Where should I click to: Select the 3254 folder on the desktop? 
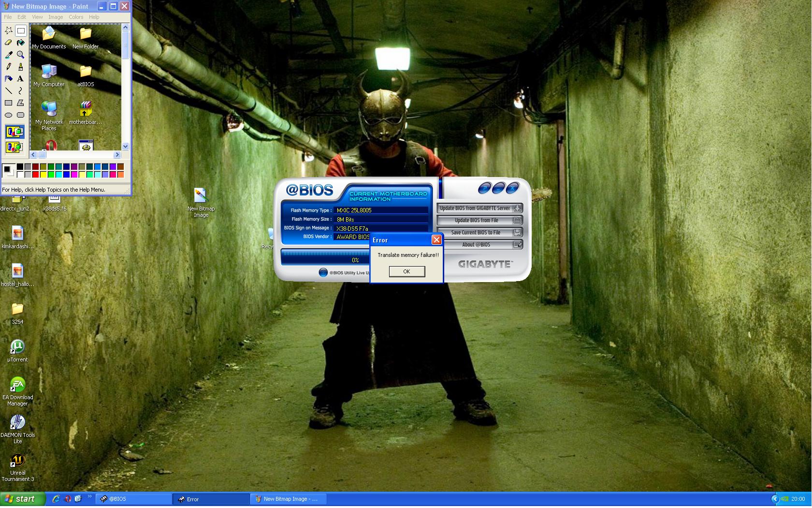coord(17,313)
